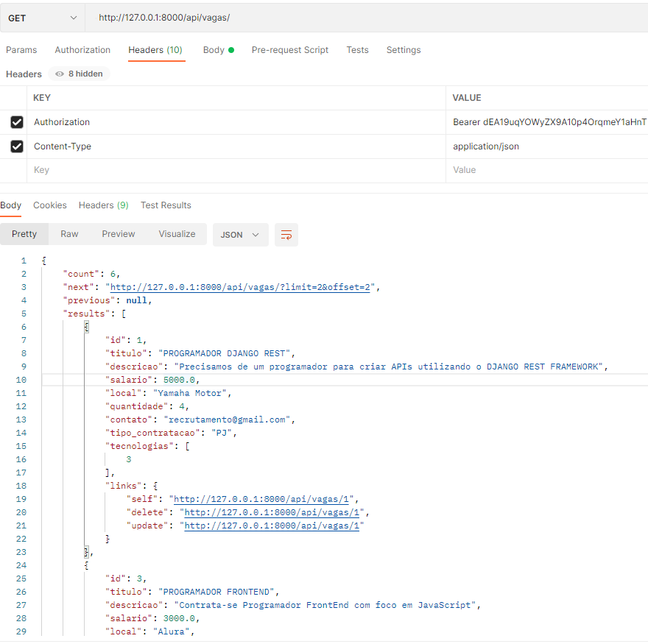Image resolution: width=648 pixels, height=644 pixels.
Task: Switch to the Params tab
Action: (x=21, y=50)
